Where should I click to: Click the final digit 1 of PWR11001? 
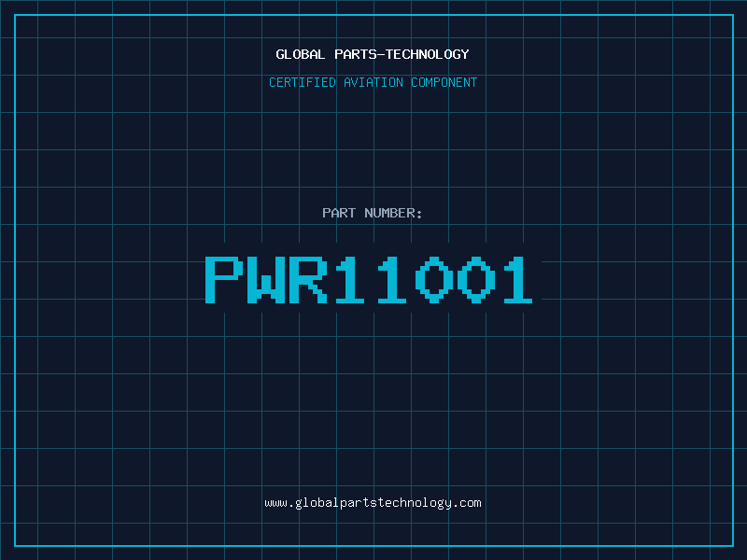tap(518, 279)
